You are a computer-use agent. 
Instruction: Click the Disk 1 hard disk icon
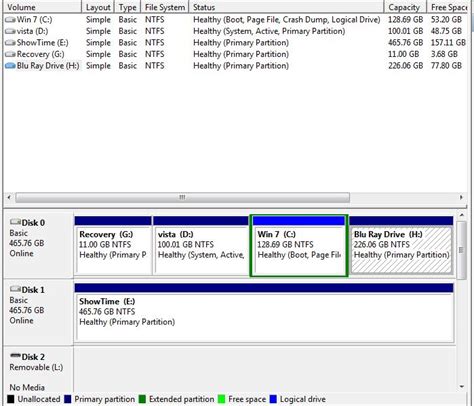pos(15,289)
